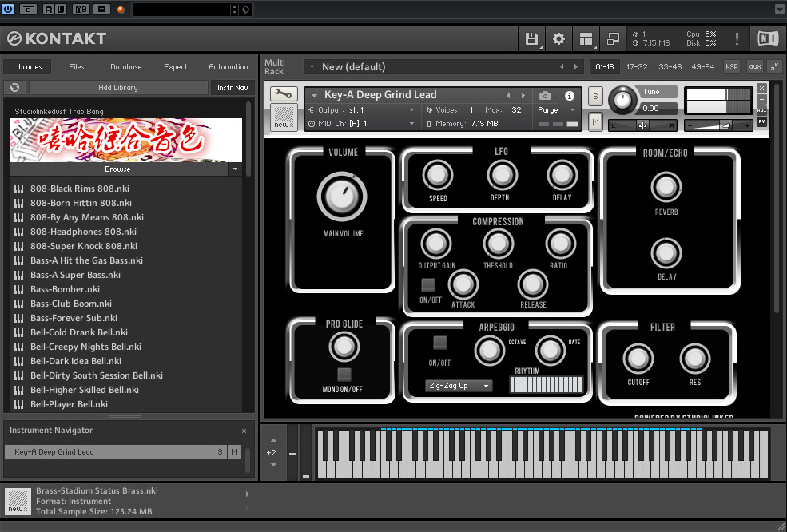The width and height of the screenshot is (787, 532).
Task: Toggle Compression ON/OFF switch
Action: point(427,285)
